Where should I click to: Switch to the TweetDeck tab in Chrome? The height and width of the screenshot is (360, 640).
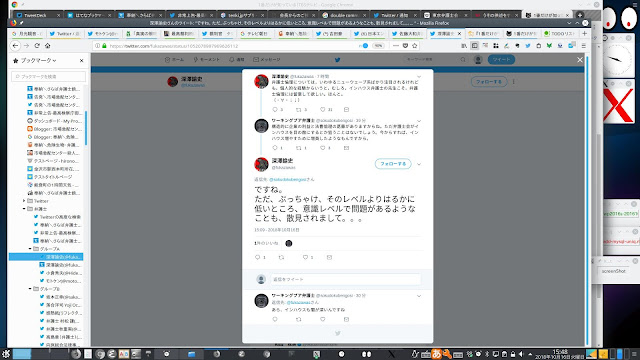38,15
